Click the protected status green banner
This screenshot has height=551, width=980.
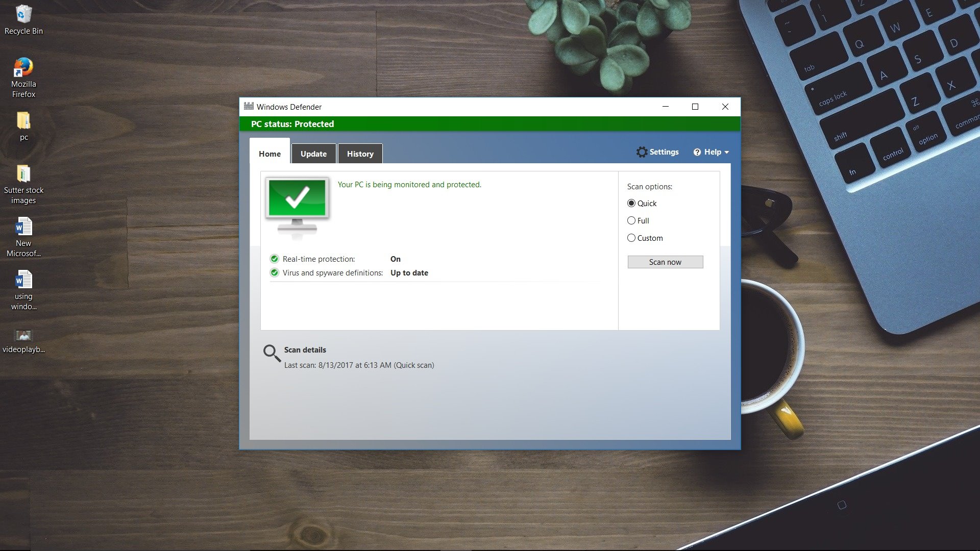490,124
